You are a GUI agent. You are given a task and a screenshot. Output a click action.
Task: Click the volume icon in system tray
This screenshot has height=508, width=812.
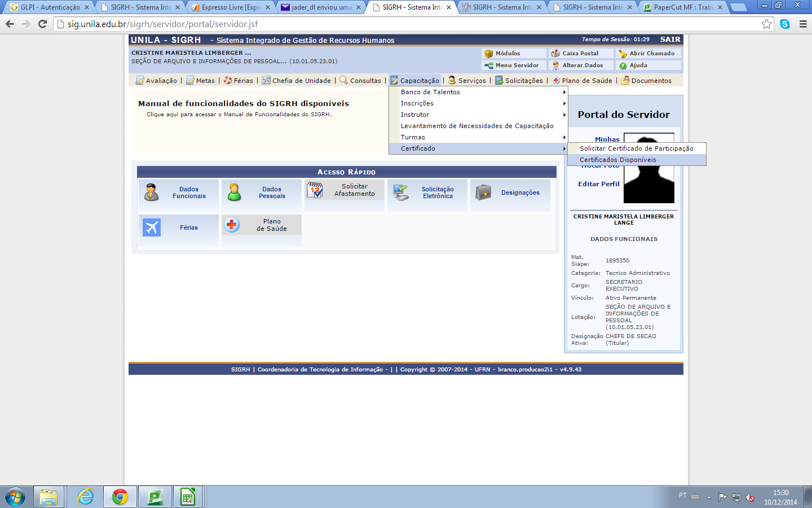(750, 497)
